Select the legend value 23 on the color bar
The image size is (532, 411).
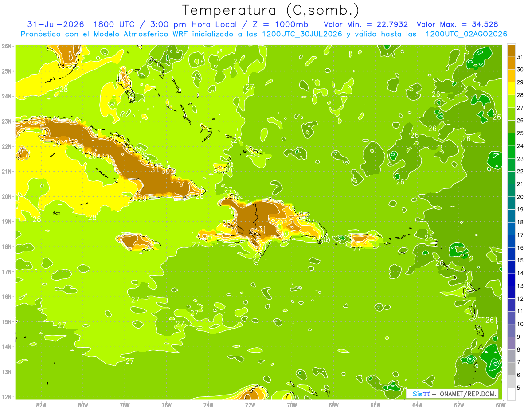pos(520,159)
